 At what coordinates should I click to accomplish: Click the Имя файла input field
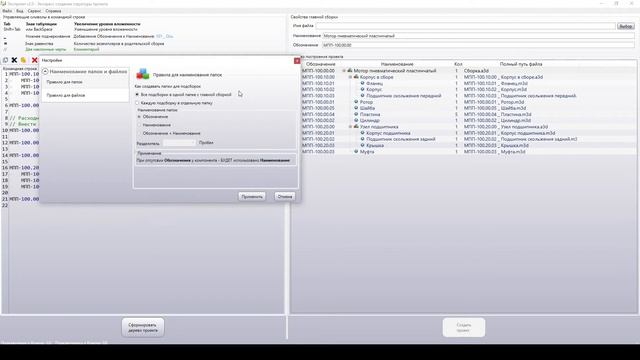[x=465, y=26]
